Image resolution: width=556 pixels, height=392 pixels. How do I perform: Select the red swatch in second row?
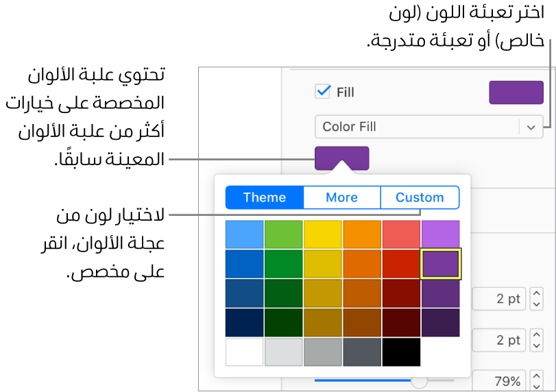[401, 264]
